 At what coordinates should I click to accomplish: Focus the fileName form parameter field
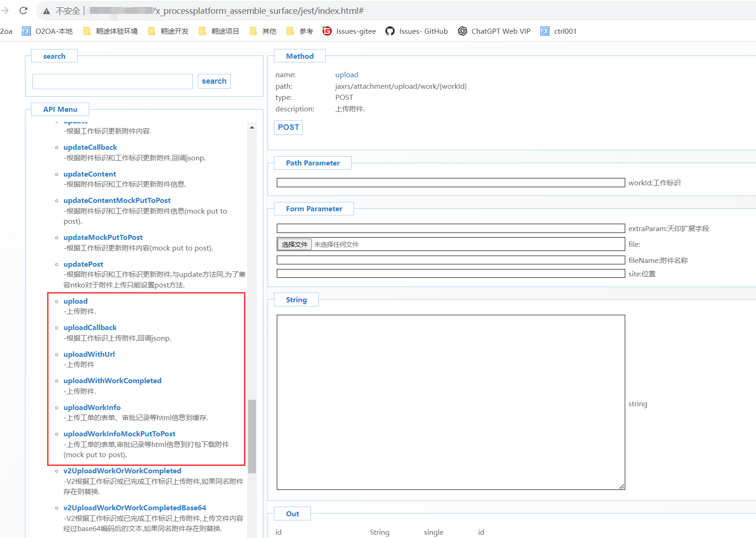point(451,260)
